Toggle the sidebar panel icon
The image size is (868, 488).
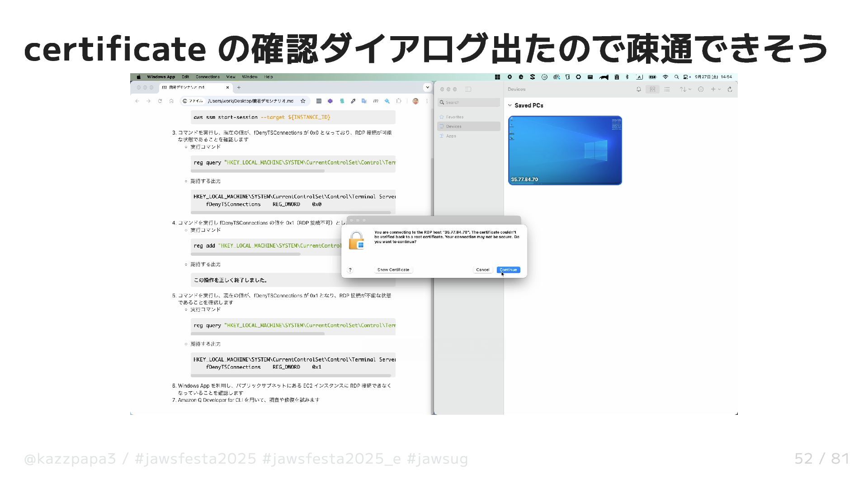pos(468,89)
